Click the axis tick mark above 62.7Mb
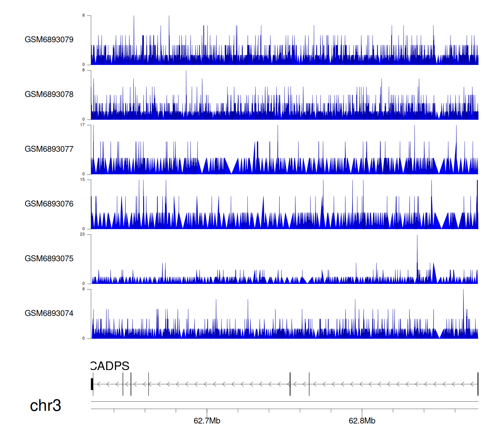This screenshot has width=504, height=444. point(207,411)
